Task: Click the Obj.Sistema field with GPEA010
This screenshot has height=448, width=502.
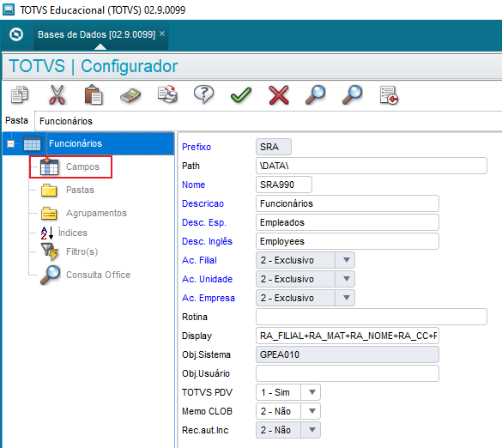Action: (x=348, y=354)
